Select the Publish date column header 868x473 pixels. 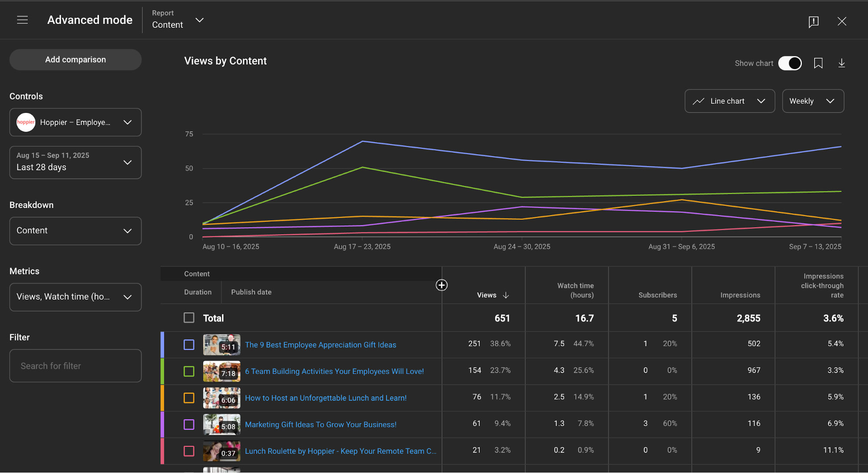[251, 292]
